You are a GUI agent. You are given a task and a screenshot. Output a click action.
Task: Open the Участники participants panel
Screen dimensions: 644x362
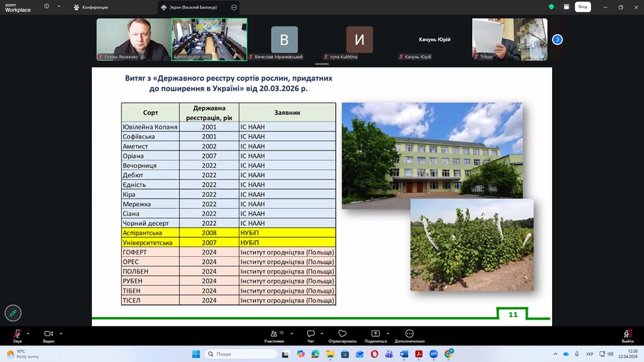click(x=274, y=334)
